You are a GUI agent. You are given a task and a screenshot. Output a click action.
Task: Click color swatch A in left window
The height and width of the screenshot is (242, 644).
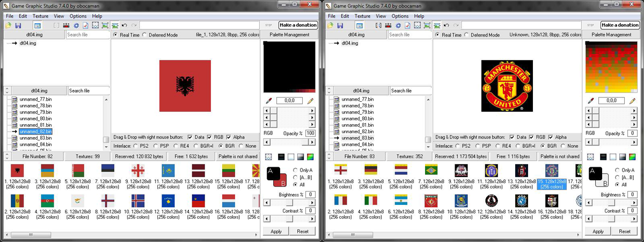[x=272, y=174]
